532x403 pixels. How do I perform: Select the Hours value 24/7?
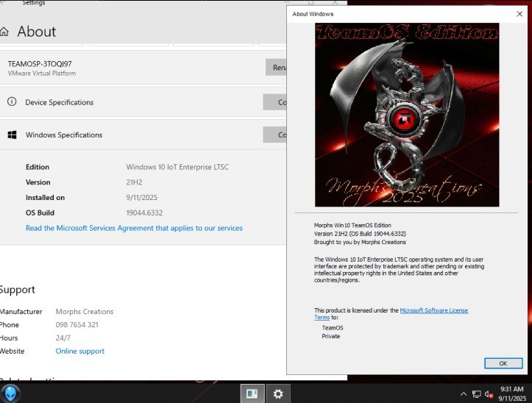click(63, 338)
